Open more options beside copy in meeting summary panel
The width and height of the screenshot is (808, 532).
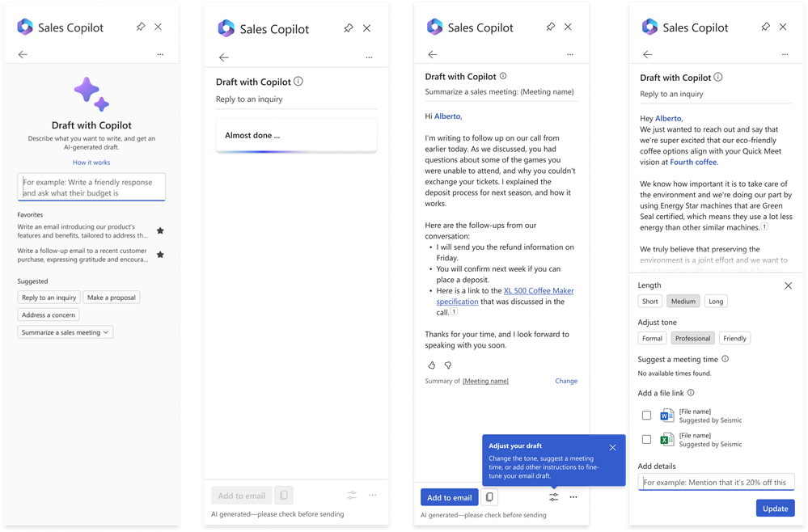tap(573, 497)
